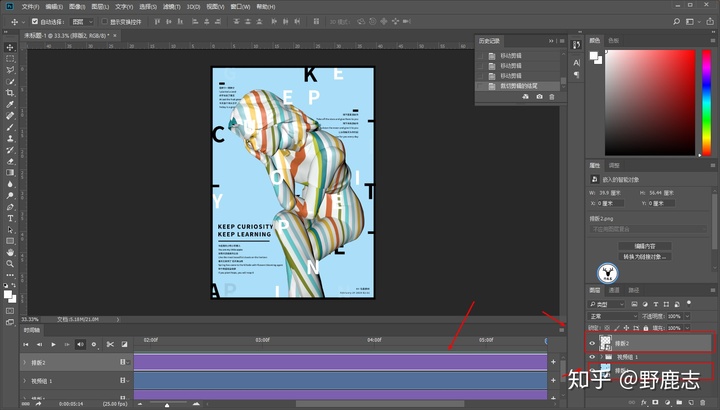
Task: Play the timeline
Action: tap(53, 344)
